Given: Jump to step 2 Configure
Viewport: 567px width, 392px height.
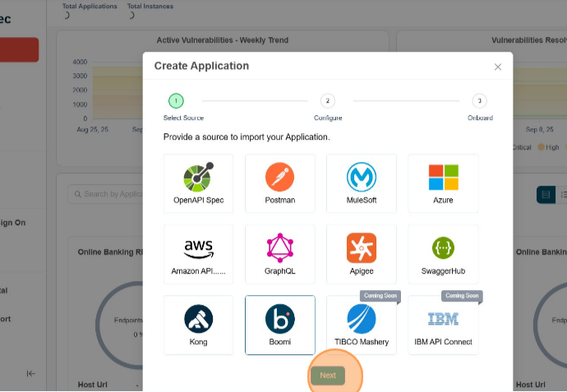Looking at the screenshot, I should [x=327, y=101].
